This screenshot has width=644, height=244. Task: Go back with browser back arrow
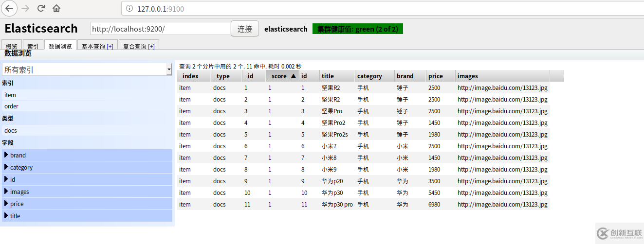(10, 8)
